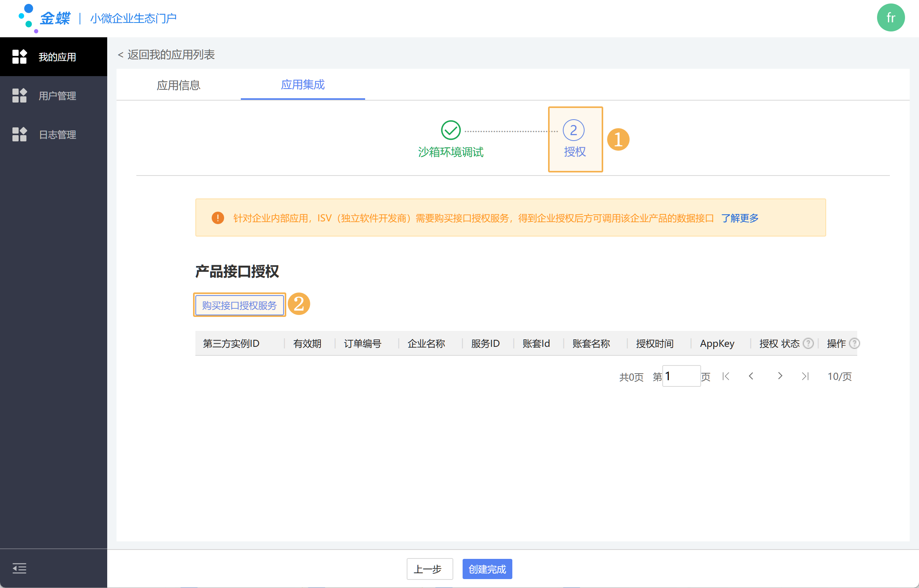Click the 日志管理 sidebar icon
919x588 pixels.
tap(19, 134)
